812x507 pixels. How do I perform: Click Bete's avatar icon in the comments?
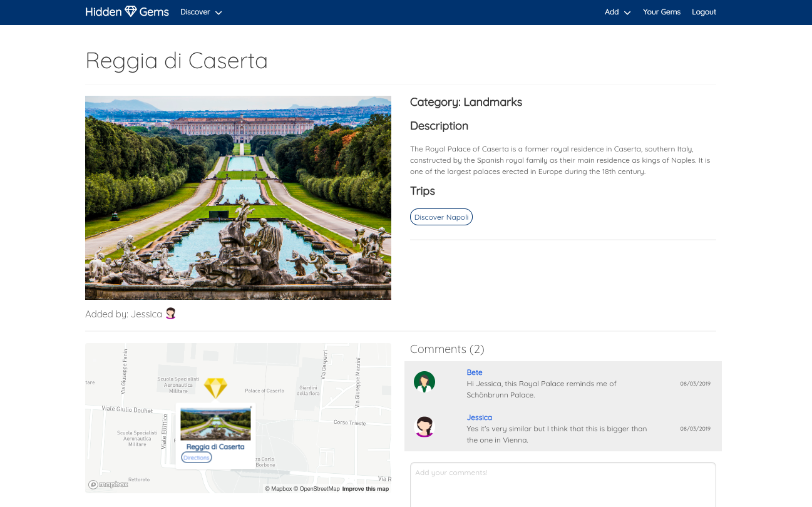point(424,381)
